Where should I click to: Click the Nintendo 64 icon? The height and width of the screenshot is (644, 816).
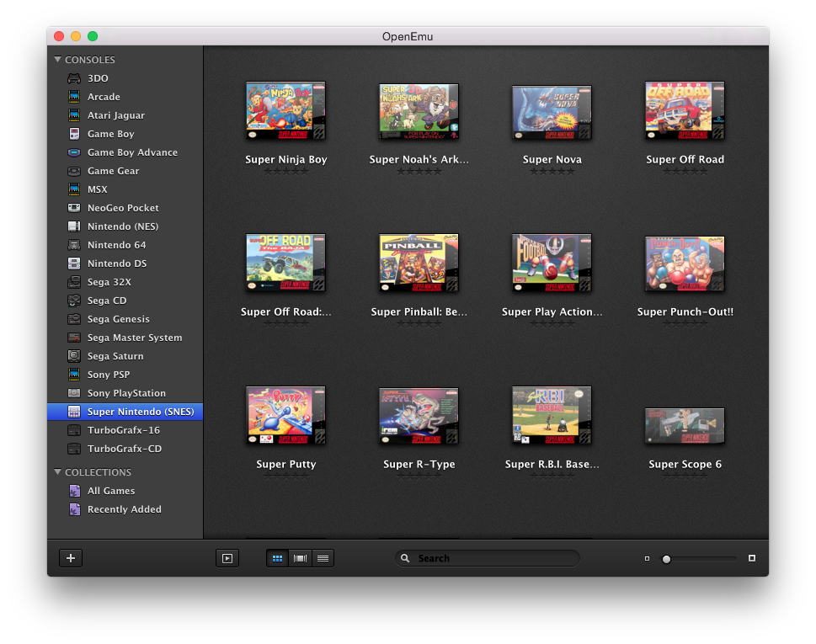pyautogui.click(x=74, y=245)
